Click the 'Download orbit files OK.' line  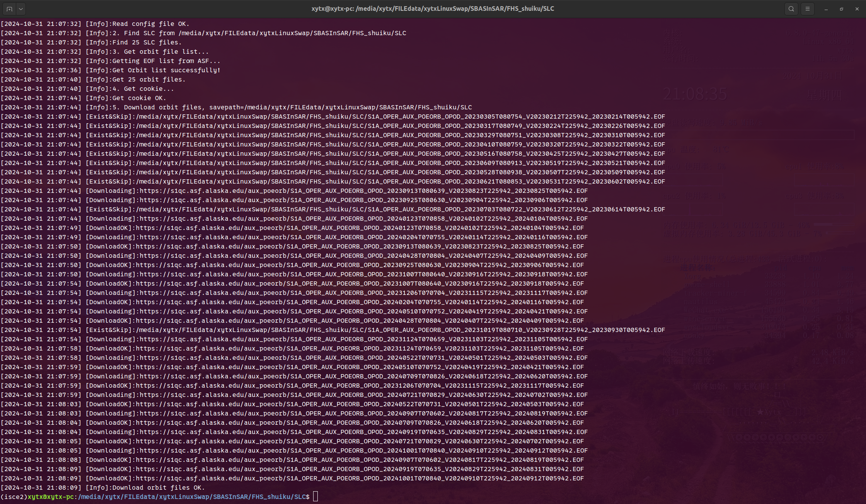[103, 488]
